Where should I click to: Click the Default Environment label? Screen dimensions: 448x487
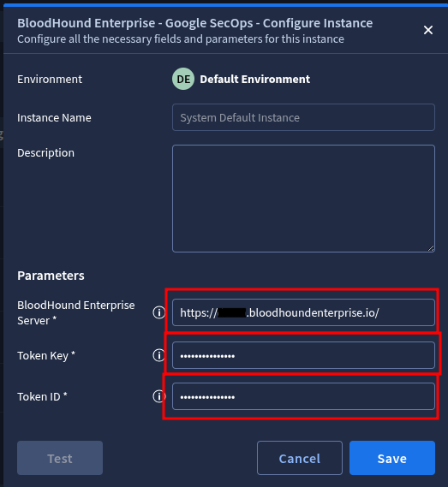254,80
